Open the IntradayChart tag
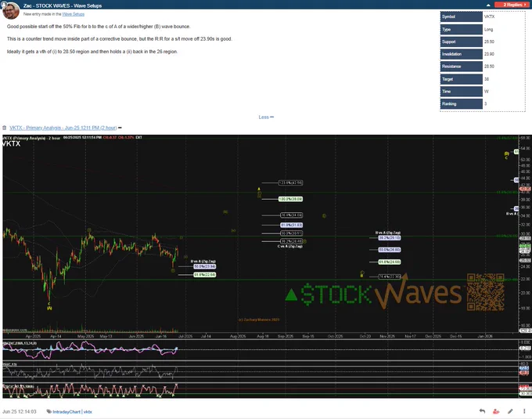The height and width of the screenshot is (419, 532). click(x=66, y=412)
